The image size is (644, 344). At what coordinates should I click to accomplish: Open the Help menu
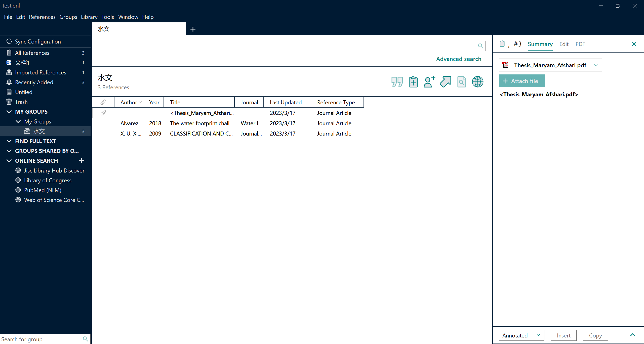[148, 17]
